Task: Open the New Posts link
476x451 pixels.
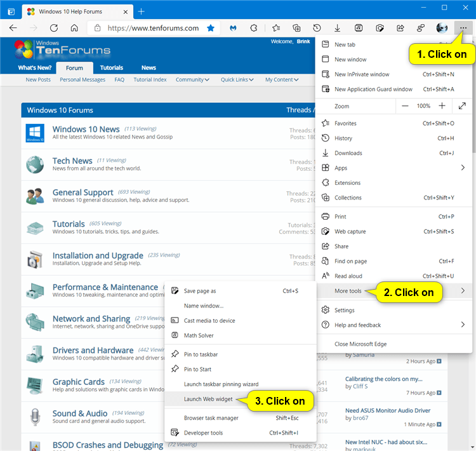Action: [38, 79]
